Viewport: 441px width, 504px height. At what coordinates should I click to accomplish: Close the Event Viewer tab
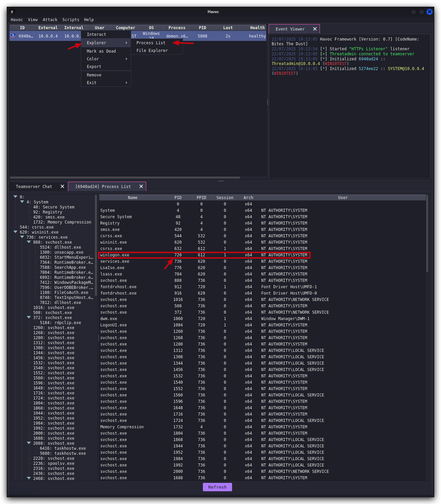[x=315, y=29]
